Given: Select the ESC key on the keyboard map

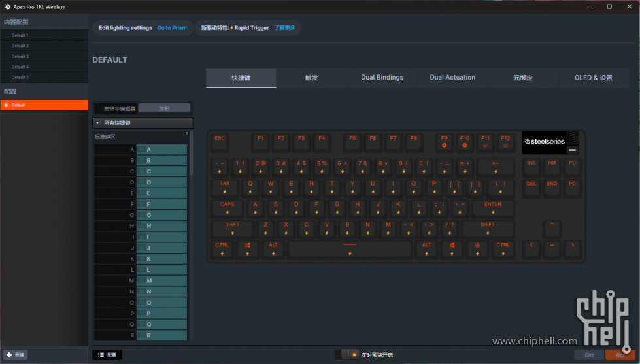Looking at the screenshot, I should 220,142.
